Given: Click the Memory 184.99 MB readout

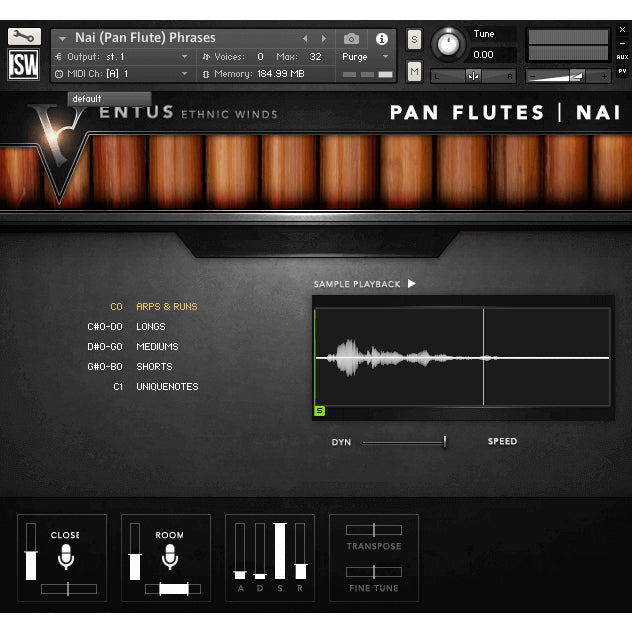Looking at the screenshot, I should 281,74.
